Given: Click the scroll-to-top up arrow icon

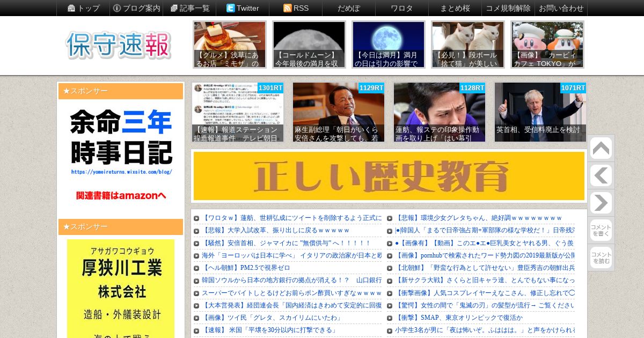Looking at the screenshot, I should click(x=601, y=149).
